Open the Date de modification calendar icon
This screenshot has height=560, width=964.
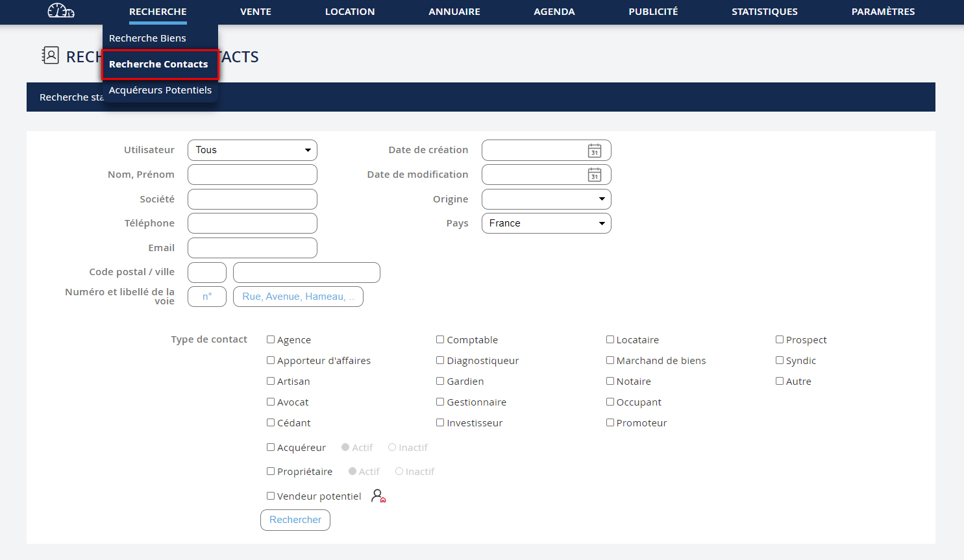click(x=594, y=175)
